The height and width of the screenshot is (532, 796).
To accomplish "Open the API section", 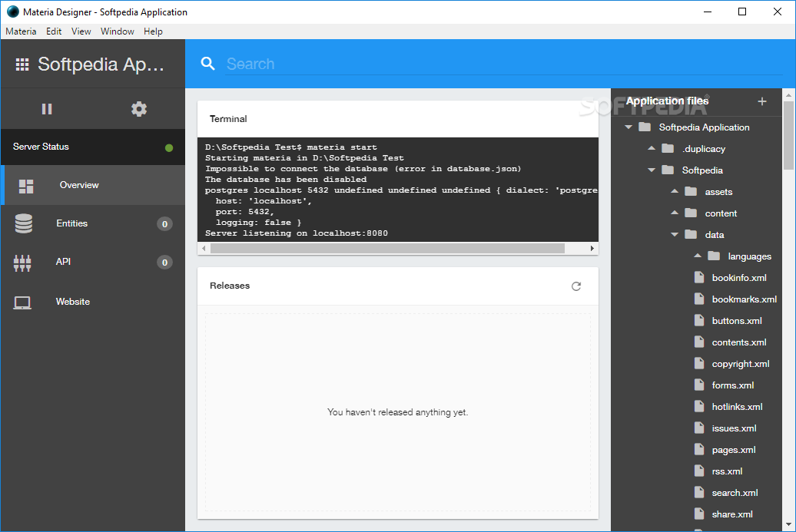I will [93, 263].
